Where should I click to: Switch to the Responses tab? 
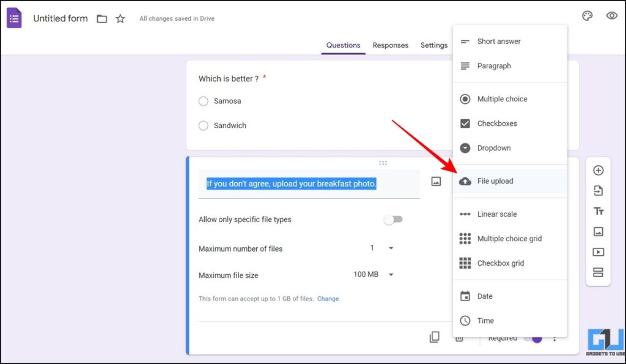coord(390,45)
